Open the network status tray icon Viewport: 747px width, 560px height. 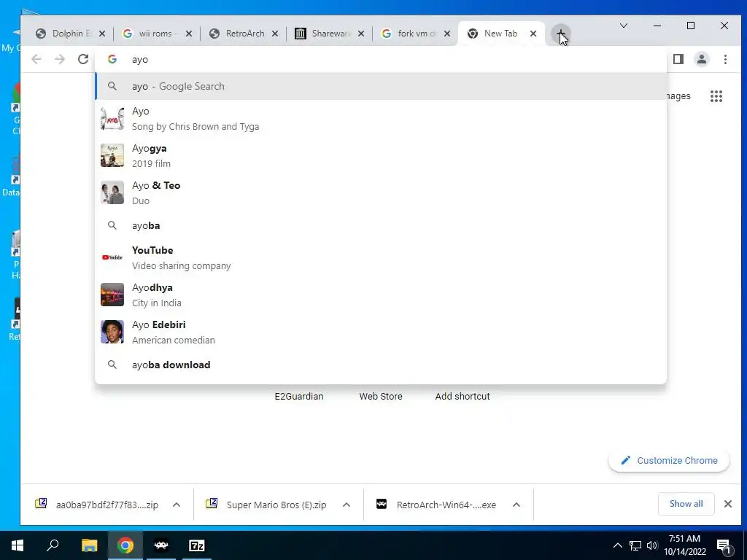(635, 545)
